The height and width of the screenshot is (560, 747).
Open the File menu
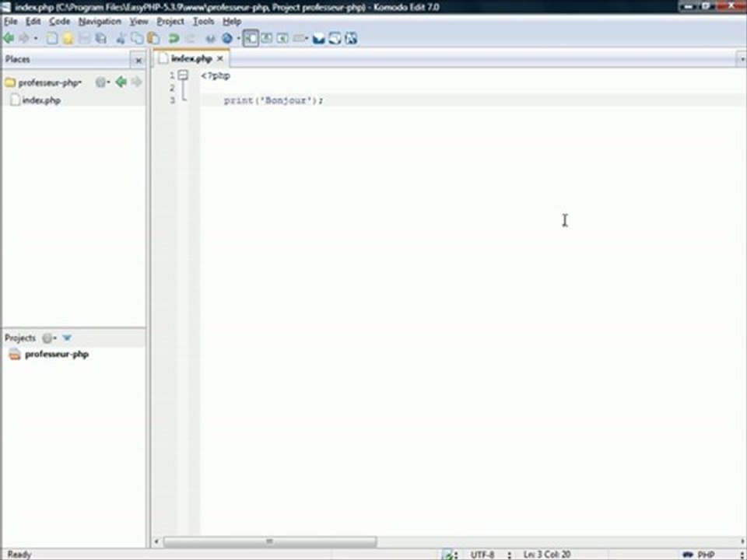10,22
